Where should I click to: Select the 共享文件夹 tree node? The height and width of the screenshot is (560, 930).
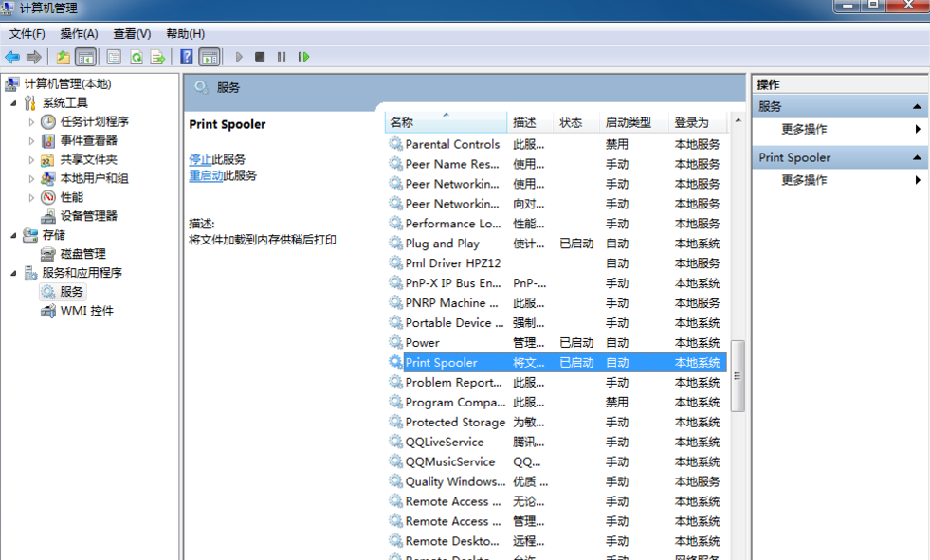pyautogui.click(x=88, y=159)
